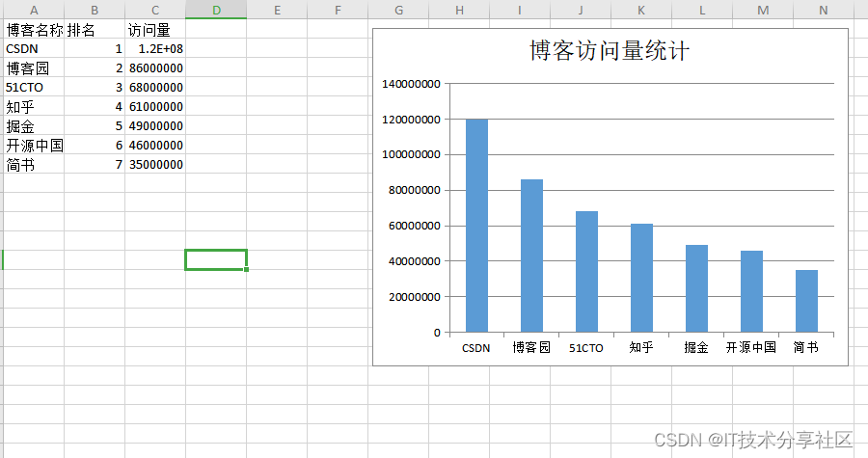Select column E header
Screen dimensions: 868x458
pyautogui.click(x=277, y=10)
